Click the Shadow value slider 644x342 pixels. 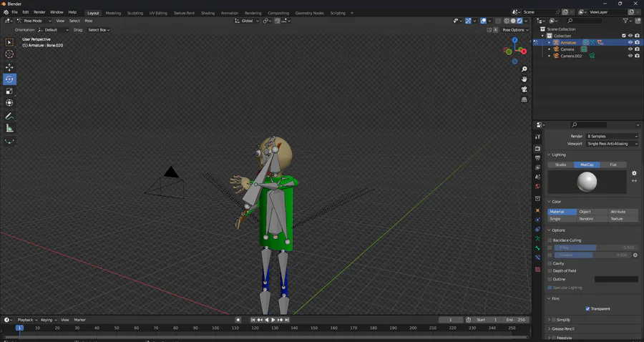(592, 255)
